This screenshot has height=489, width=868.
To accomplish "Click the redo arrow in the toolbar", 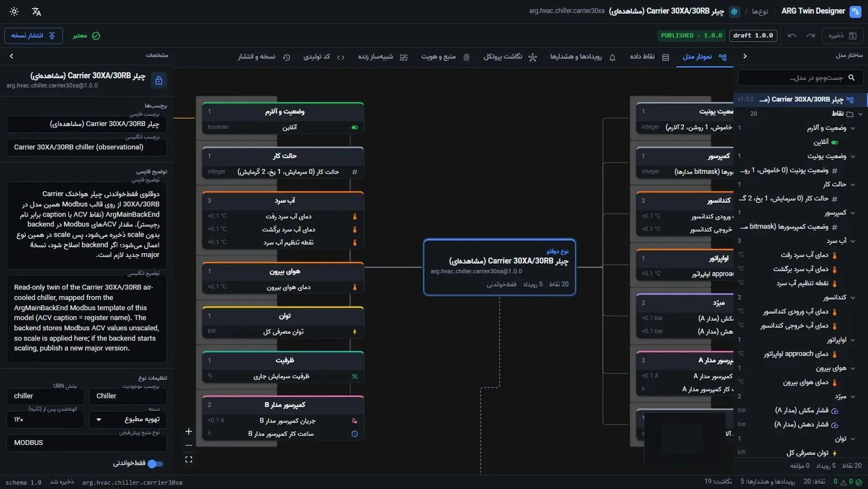I will [810, 35].
